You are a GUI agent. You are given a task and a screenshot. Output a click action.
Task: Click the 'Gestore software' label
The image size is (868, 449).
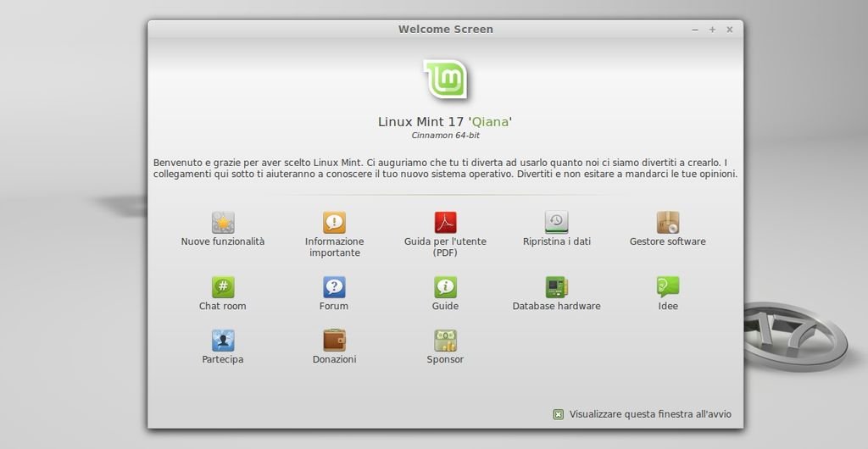coord(668,241)
